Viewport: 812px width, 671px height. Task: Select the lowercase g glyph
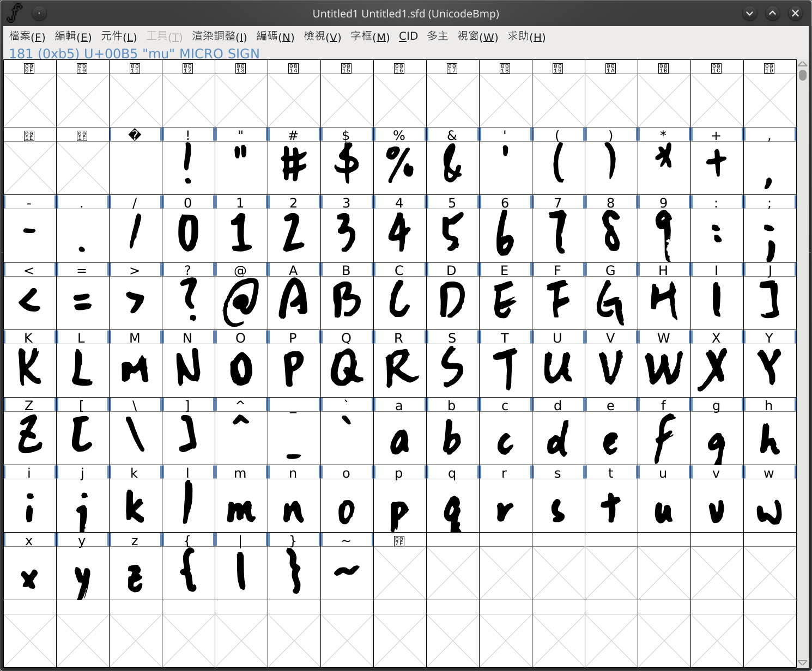717,438
